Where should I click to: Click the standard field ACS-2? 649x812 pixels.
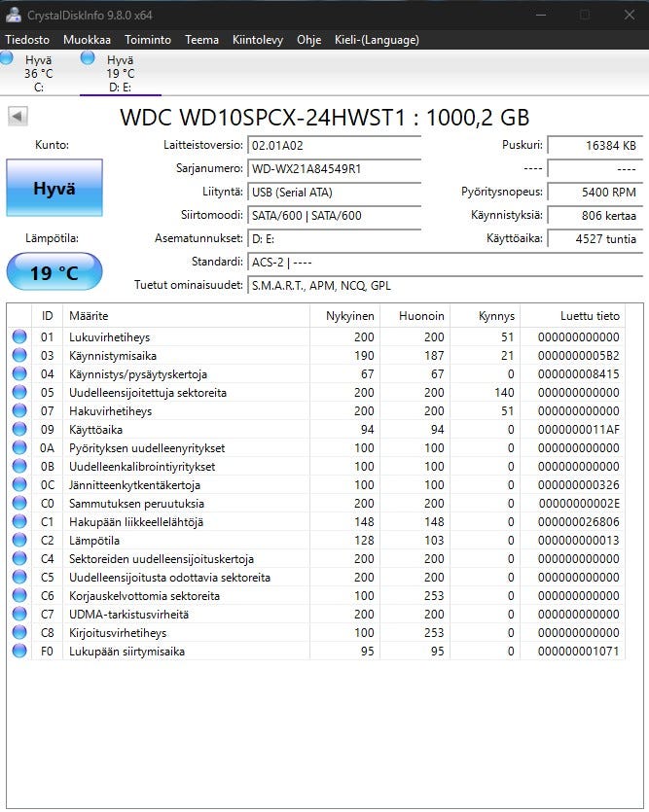click(446, 262)
